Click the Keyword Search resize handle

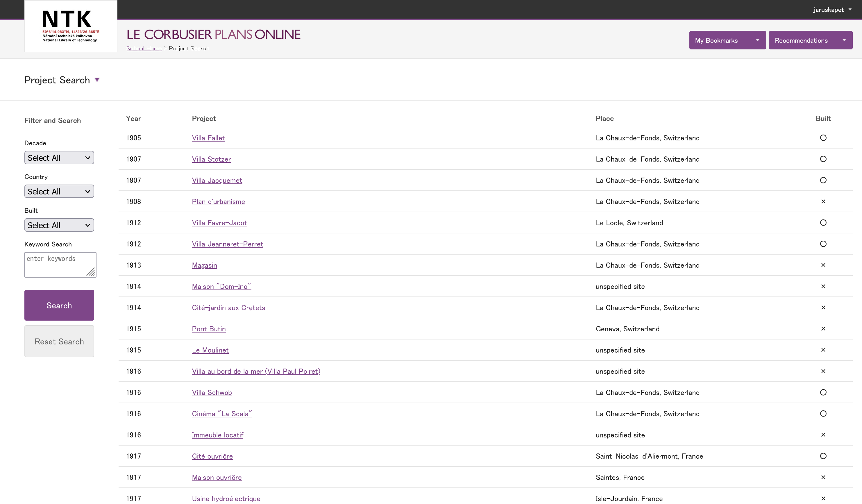point(91,272)
